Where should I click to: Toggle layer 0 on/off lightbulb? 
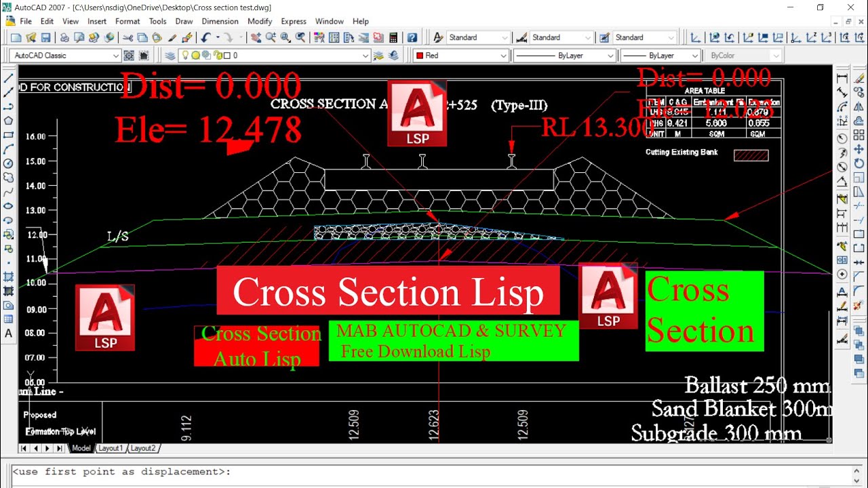(186, 56)
